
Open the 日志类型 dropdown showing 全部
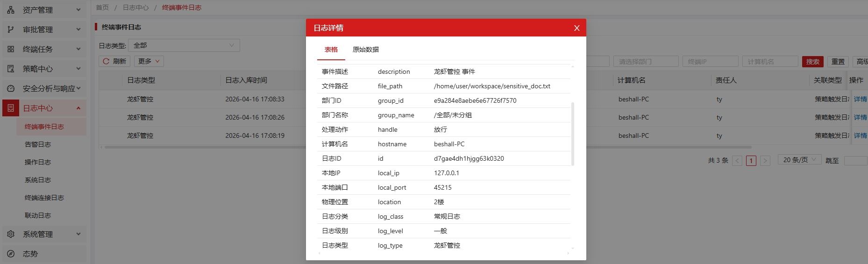click(x=184, y=45)
